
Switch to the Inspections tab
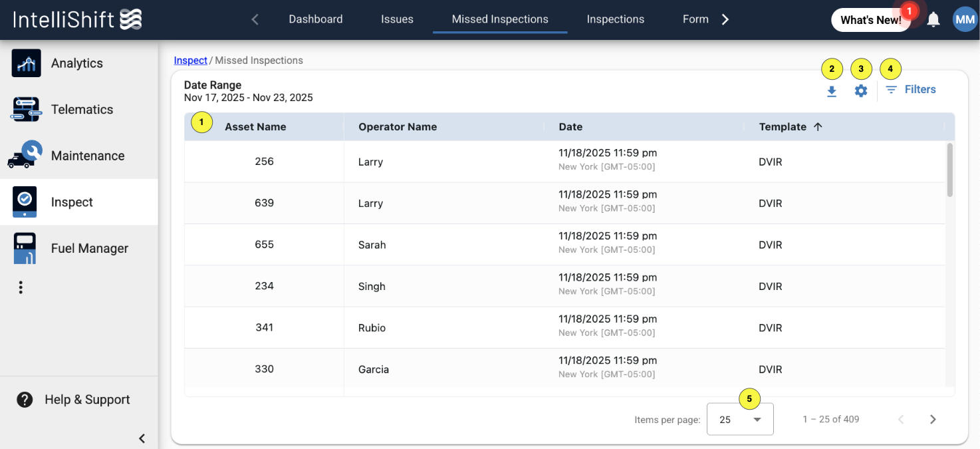[616, 19]
